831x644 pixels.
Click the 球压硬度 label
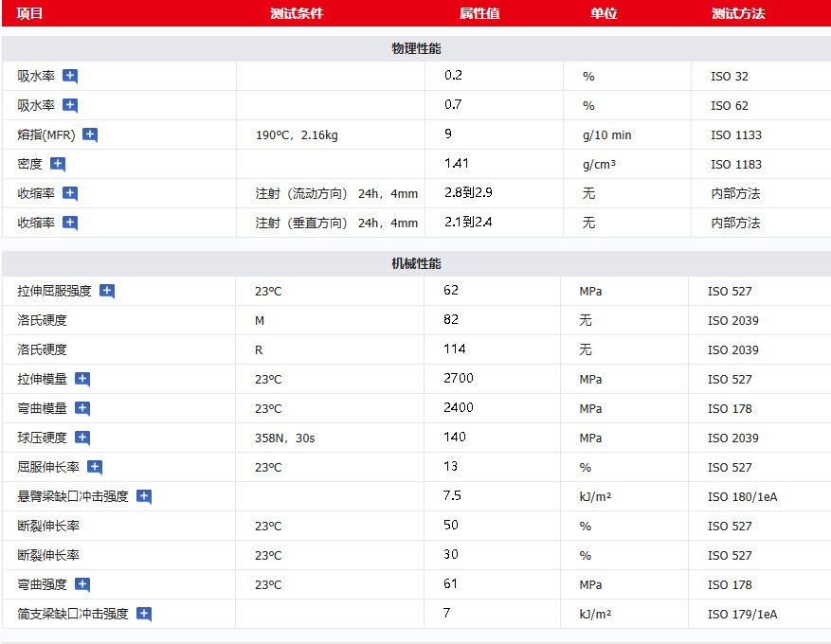(x=42, y=438)
